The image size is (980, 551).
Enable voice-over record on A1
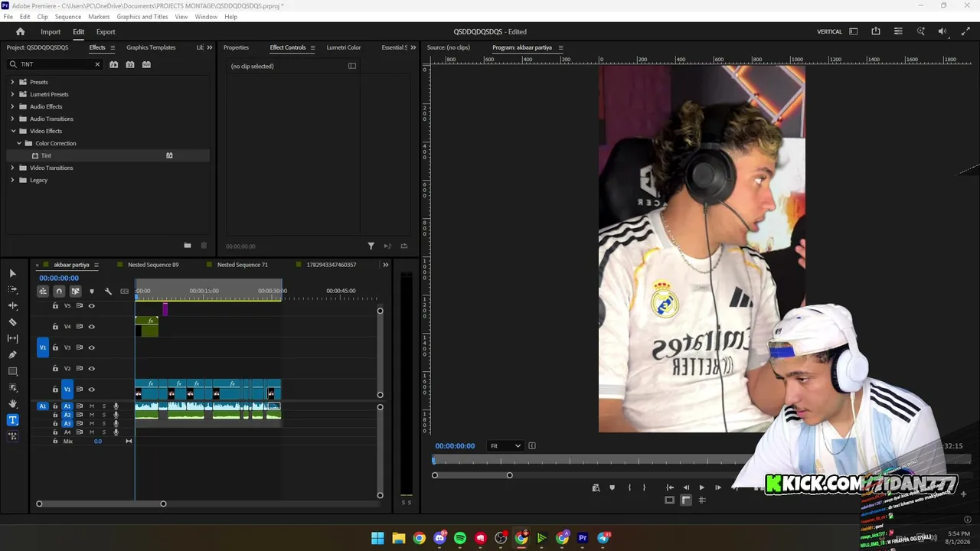coord(116,406)
